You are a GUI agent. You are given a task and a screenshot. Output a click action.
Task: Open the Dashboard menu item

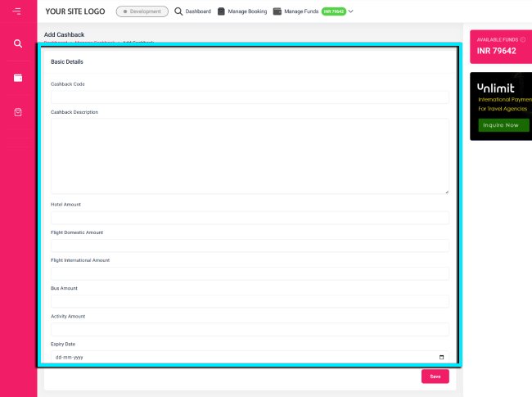pos(198,11)
